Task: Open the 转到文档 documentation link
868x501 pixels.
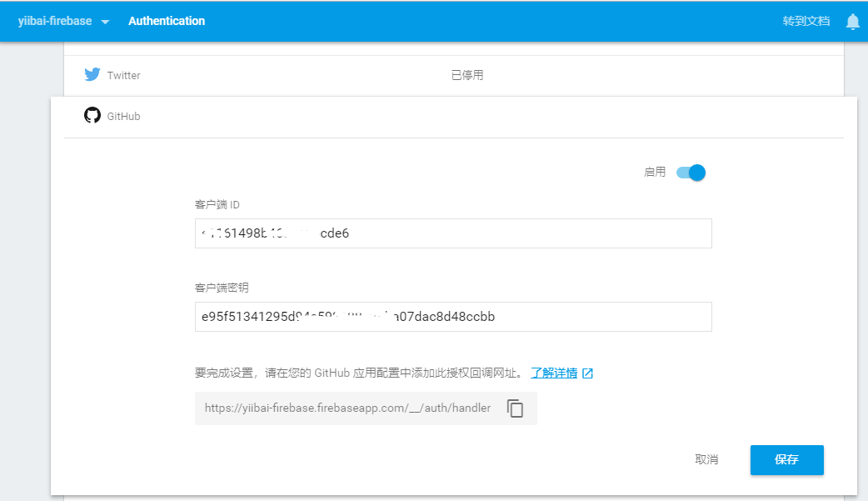Action: coord(806,21)
